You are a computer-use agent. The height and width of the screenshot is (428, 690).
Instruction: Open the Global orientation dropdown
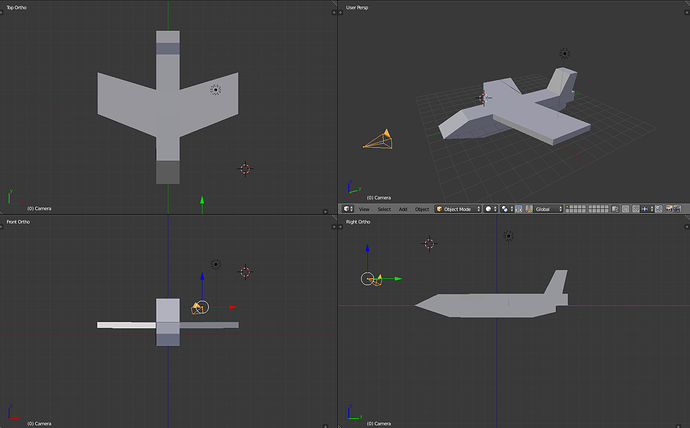pos(548,209)
